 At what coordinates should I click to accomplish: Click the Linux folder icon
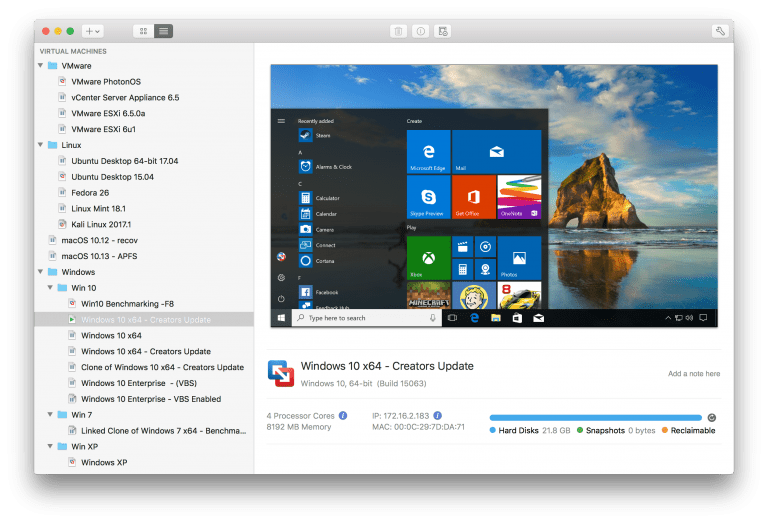coord(52,145)
